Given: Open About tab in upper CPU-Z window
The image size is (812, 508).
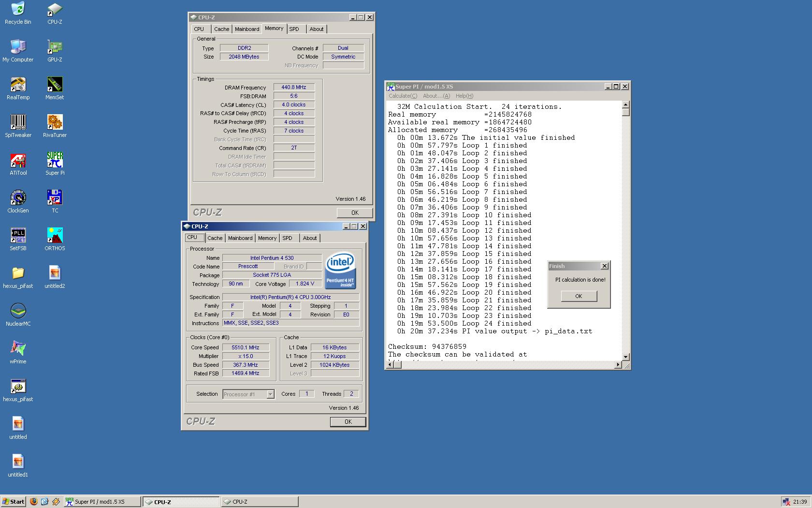Looking at the screenshot, I should 317,29.
